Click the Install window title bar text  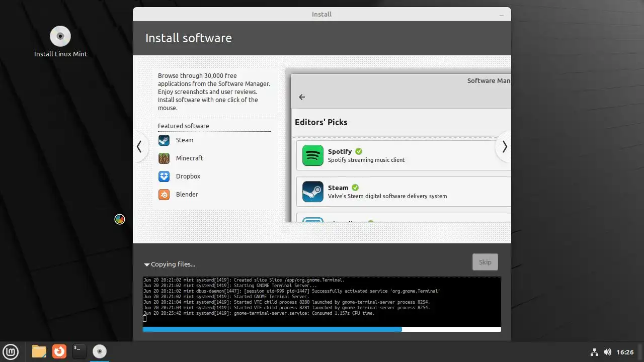(x=321, y=15)
